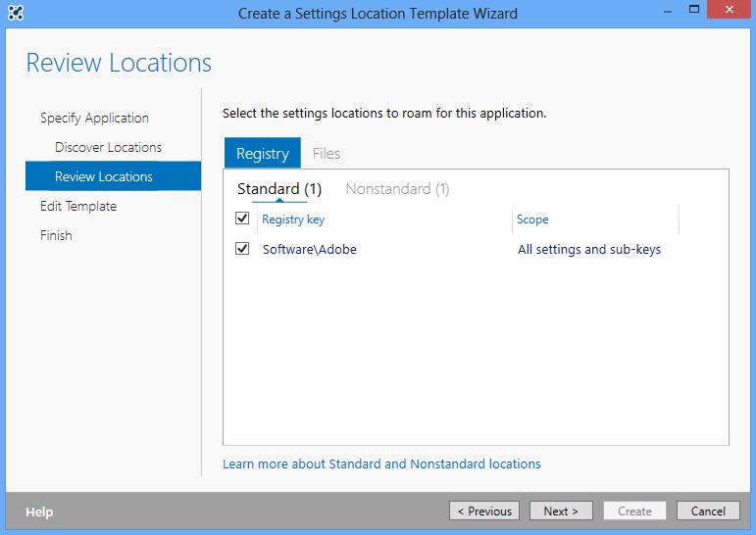Click the Scope column header
The image size is (756, 535).
tap(532, 219)
